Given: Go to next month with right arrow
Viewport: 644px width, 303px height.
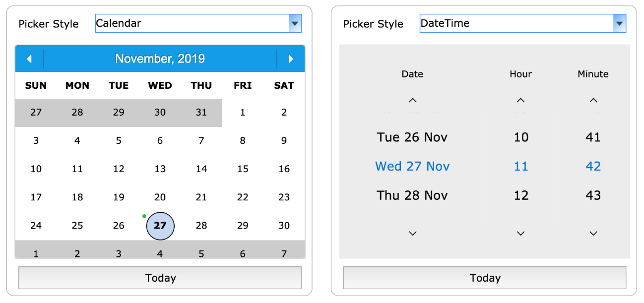Looking at the screenshot, I should [x=291, y=59].
